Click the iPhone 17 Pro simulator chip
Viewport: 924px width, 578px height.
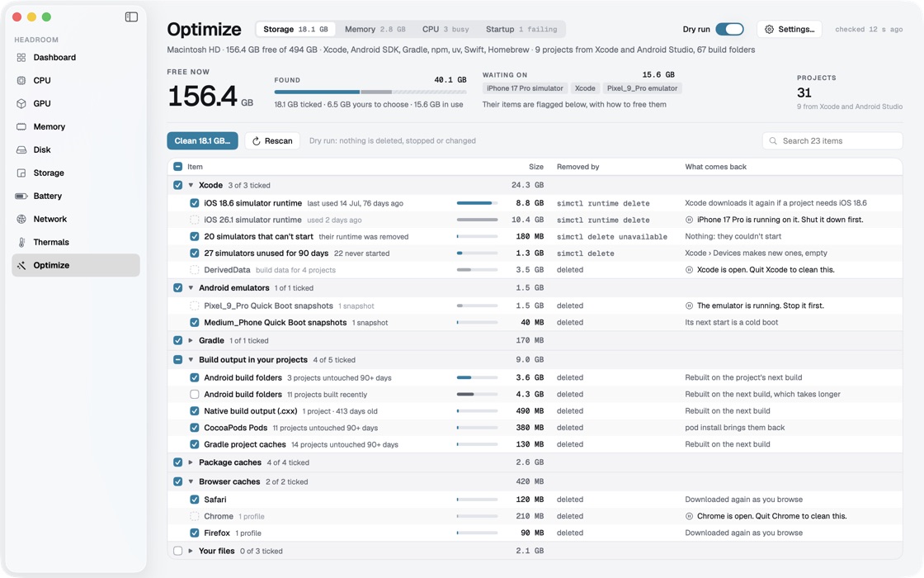click(x=525, y=88)
